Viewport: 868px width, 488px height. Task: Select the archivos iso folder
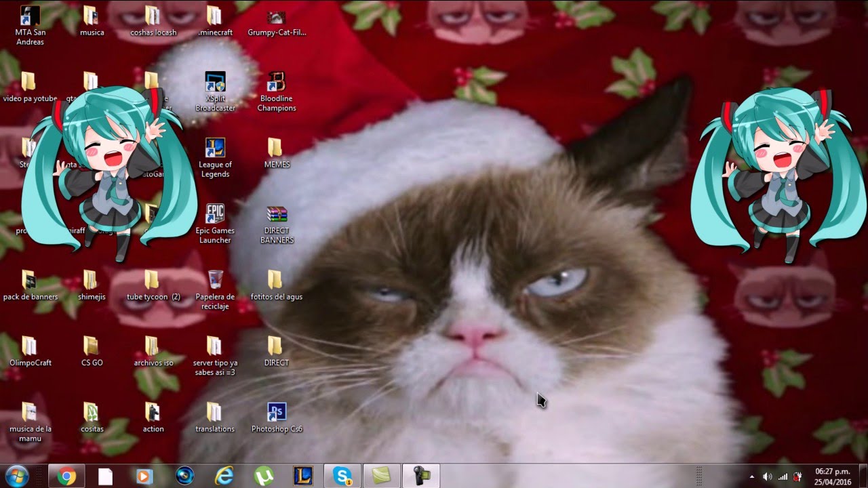tap(153, 351)
